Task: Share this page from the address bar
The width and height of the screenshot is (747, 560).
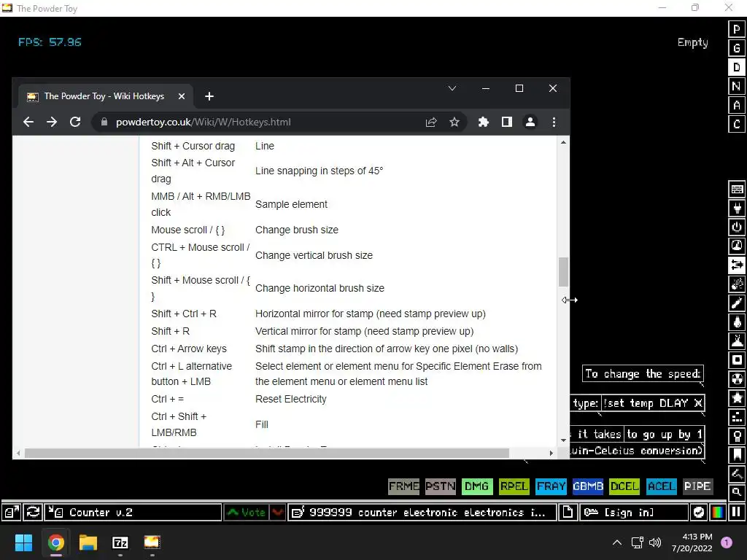Action: point(431,122)
